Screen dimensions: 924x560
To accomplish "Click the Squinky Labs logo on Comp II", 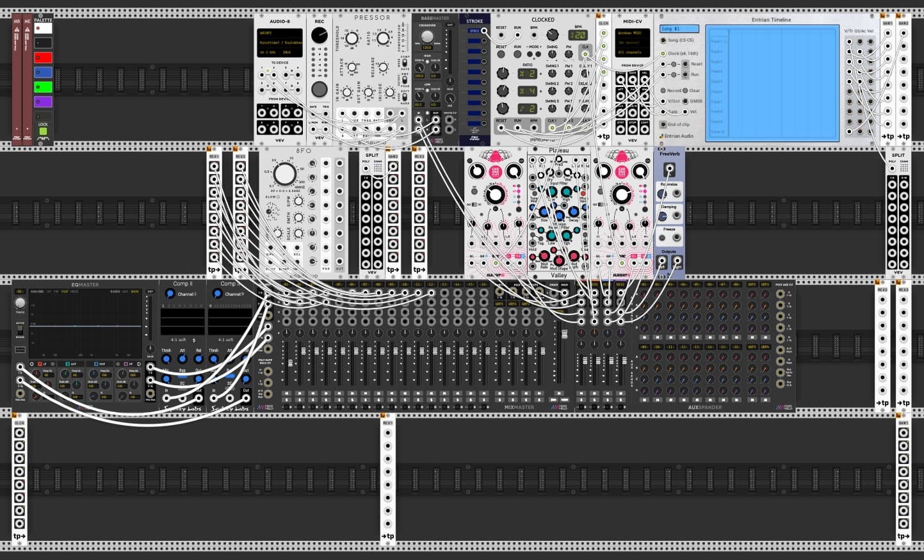I will click(x=183, y=409).
